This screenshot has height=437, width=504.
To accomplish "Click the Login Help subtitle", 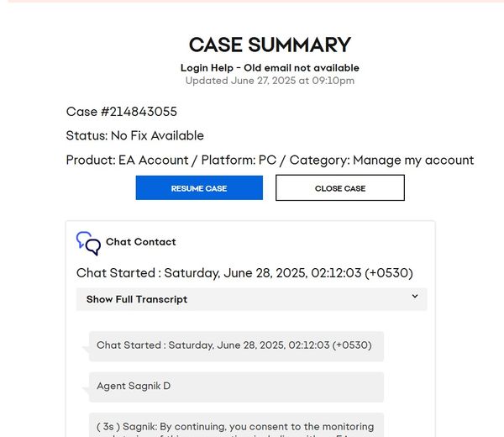I will (270, 68).
